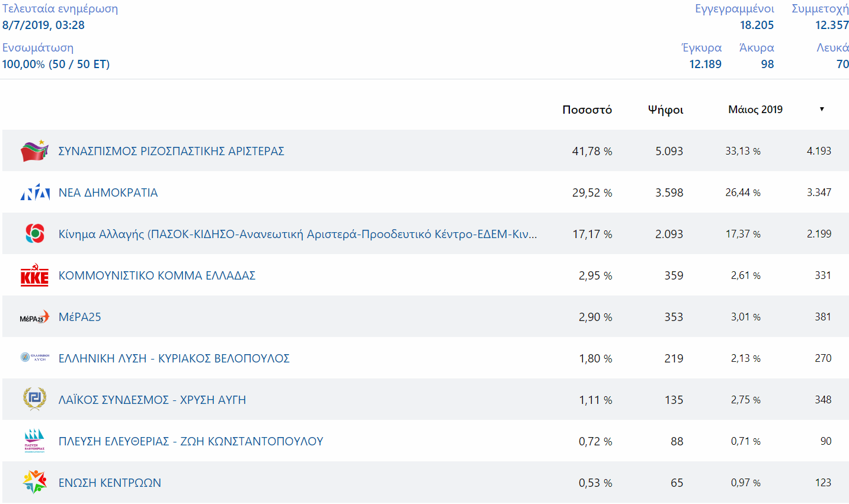Open the Μάιος 2019 comparison dropdown arrow
The image size is (849, 504).
click(822, 110)
